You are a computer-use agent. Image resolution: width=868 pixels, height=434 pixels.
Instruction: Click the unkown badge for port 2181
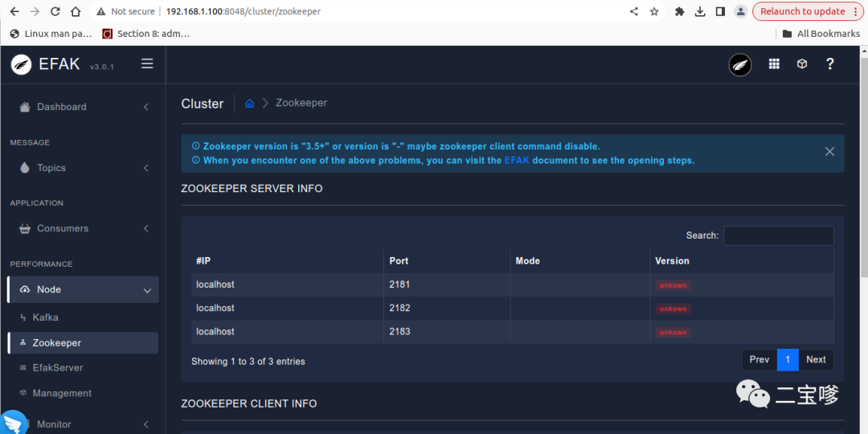point(674,285)
